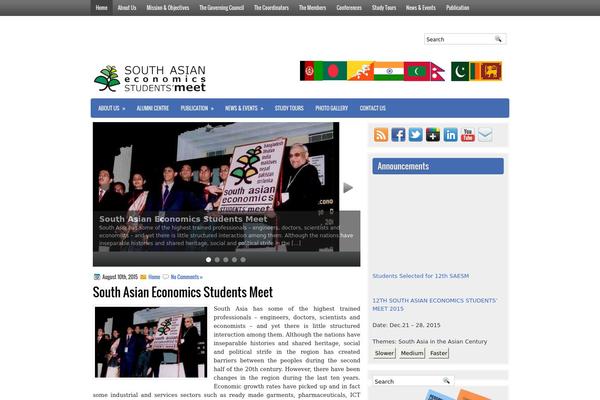This screenshot has width=600, height=400.
Task: Click the folder icon before Home category
Action: (143, 277)
